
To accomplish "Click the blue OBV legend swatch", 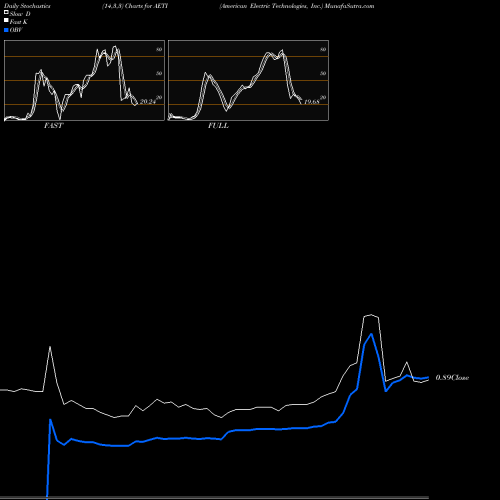I will 6,30.
